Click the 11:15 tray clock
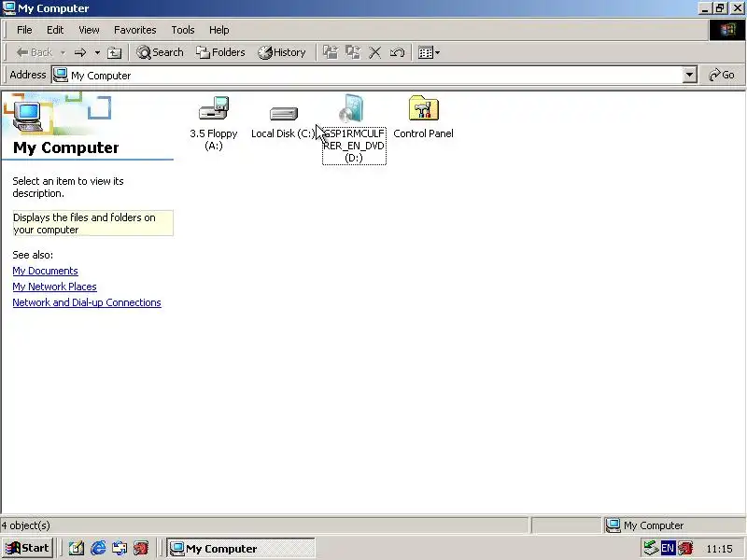This screenshot has height=560, width=747. click(x=719, y=549)
